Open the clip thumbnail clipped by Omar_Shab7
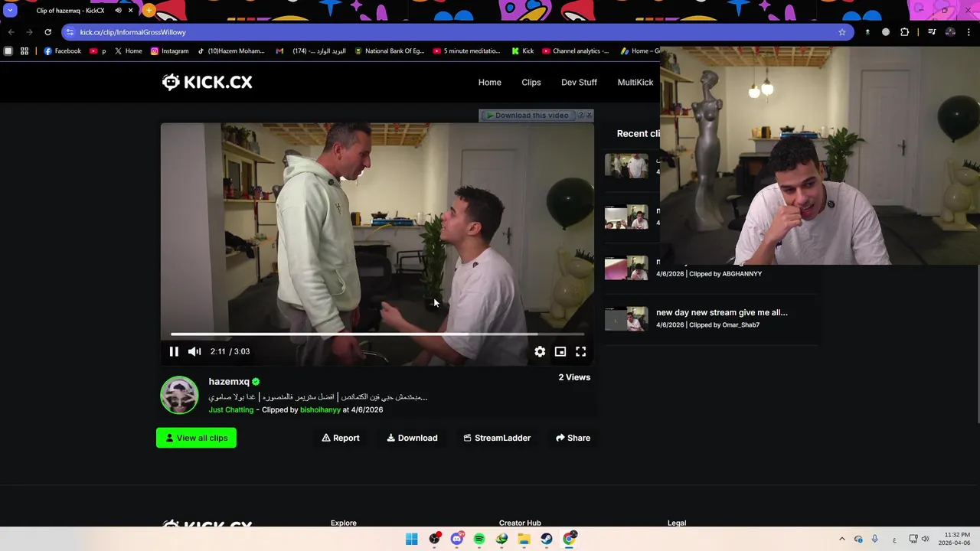Screen dimensions: 980x551 click(626, 318)
